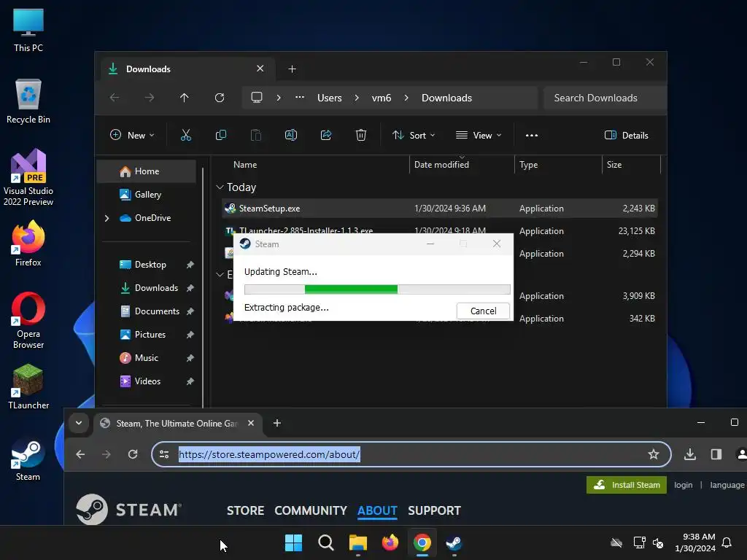The width and height of the screenshot is (747, 560).
Task: Click the Cut icon in File Explorer toolbar
Action: 186,135
